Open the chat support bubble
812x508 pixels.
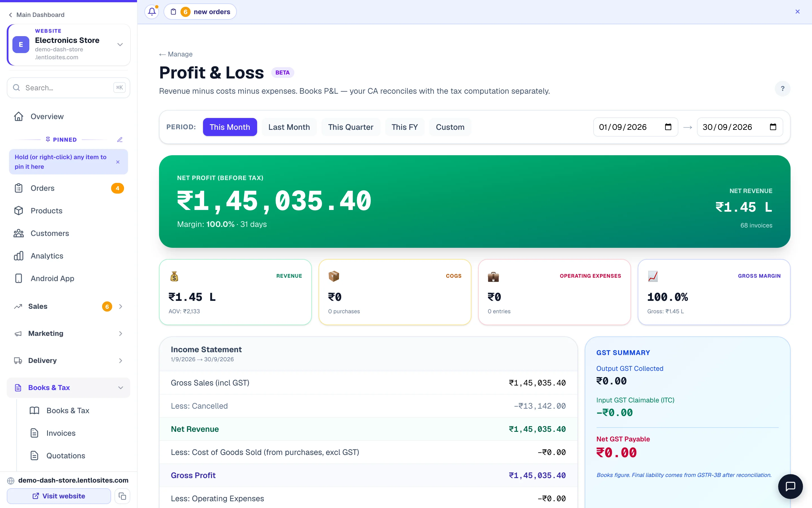(790, 486)
